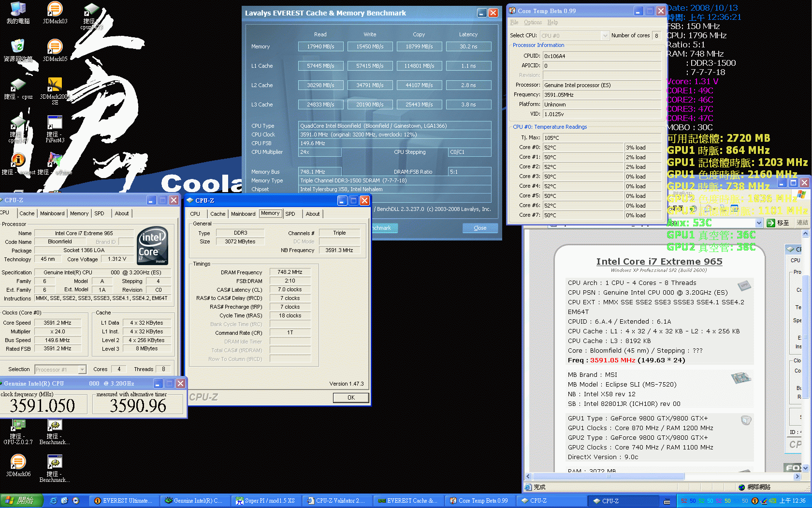Click 連結 links toolbar label in browser

click(802, 223)
